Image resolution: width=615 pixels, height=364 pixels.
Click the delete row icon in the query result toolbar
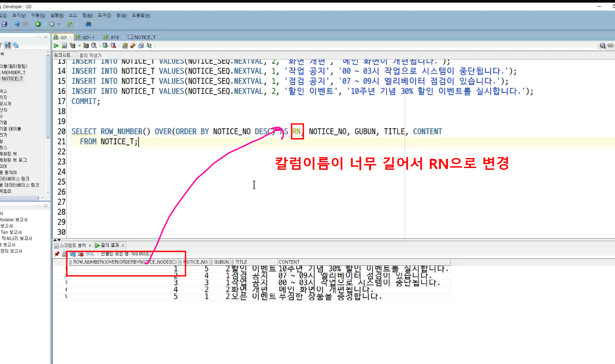tap(81, 254)
